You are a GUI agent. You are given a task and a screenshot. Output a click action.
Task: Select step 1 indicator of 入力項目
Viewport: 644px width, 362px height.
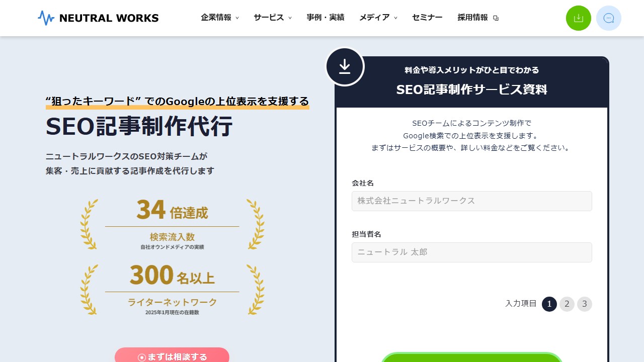pyautogui.click(x=549, y=304)
